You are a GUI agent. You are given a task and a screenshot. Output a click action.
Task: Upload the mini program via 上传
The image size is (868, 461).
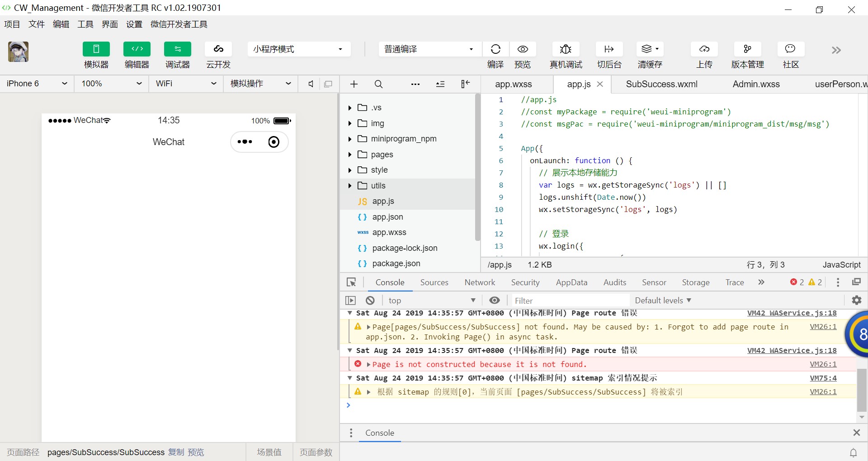click(704, 55)
